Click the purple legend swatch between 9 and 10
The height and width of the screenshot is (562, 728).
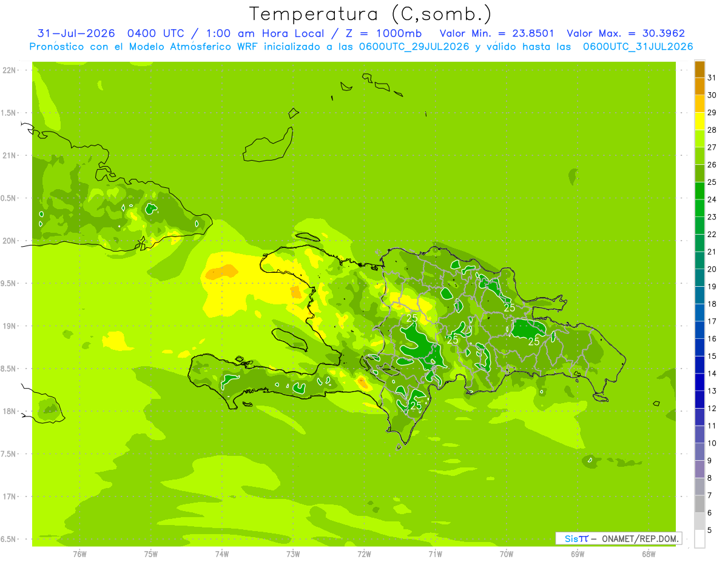[x=699, y=452]
